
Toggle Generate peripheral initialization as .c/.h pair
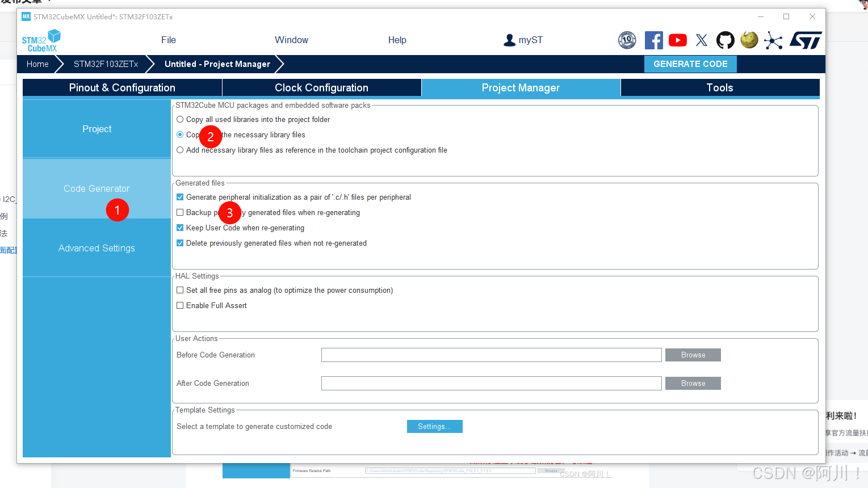pyautogui.click(x=180, y=197)
